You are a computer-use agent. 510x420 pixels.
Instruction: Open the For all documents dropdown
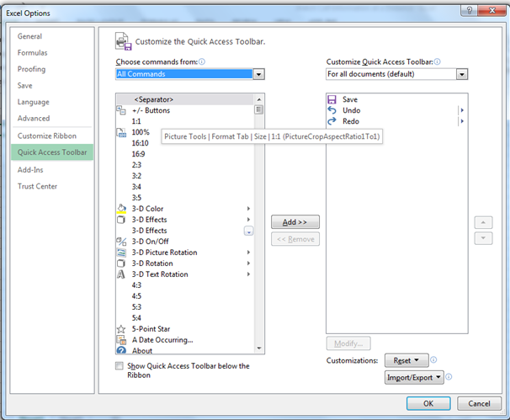click(462, 74)
